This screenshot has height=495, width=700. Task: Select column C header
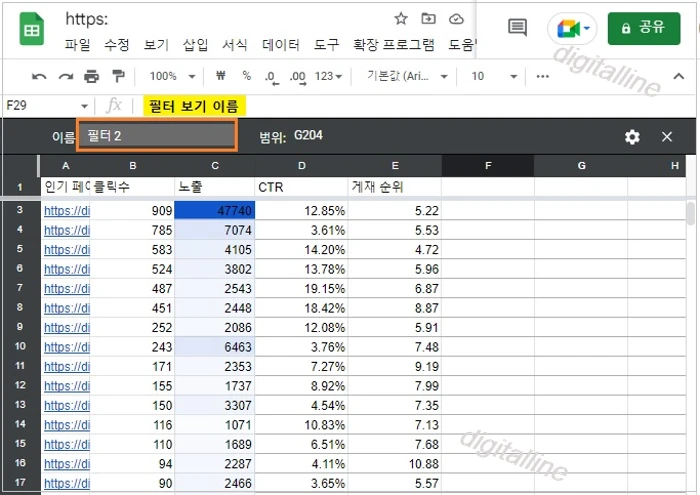[215, 166]
